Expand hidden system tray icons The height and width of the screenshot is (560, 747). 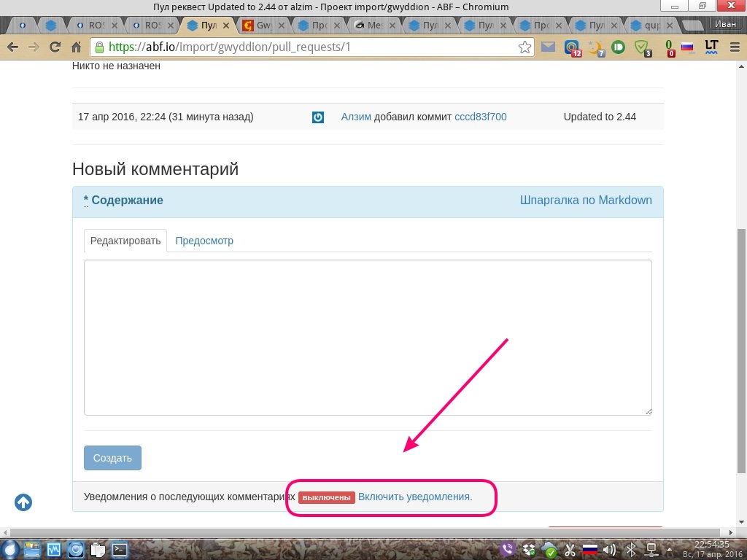point(670,550)
